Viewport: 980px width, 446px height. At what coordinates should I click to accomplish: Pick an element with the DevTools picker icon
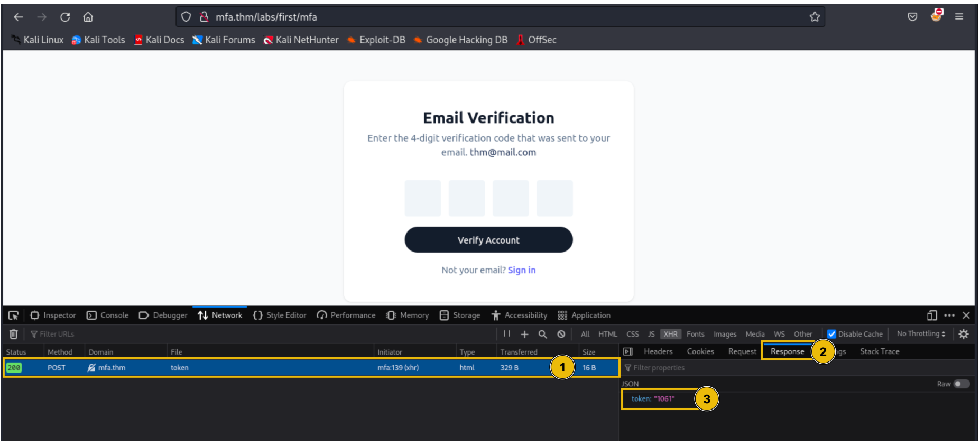[13, 315]
